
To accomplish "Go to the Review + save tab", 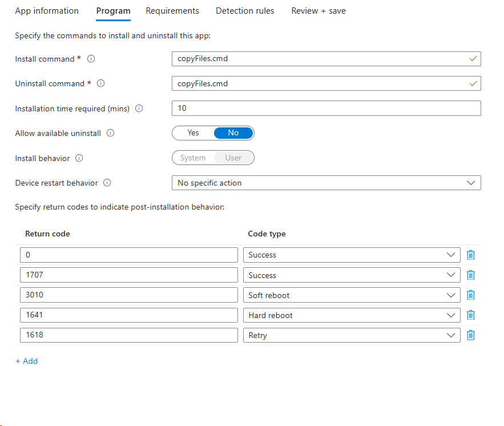I will click(x=318, y=11).
